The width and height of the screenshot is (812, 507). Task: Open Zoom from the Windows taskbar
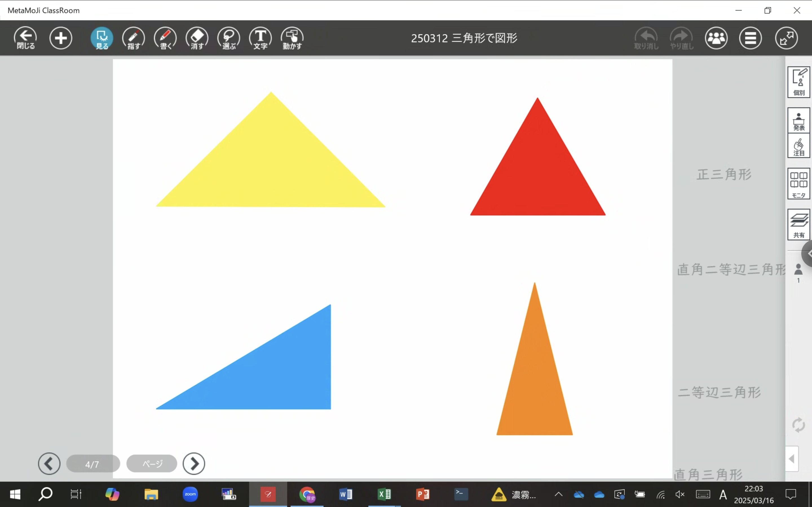pos(190,494)
